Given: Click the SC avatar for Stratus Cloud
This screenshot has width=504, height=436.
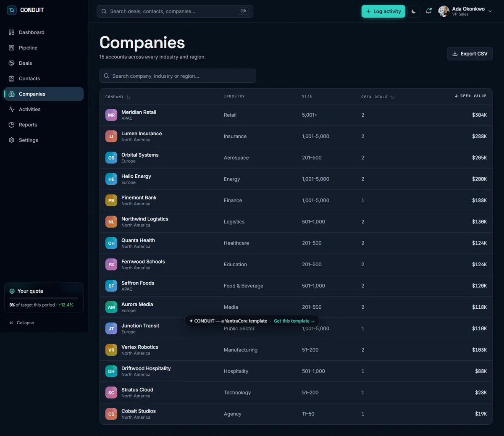Looking at the screenshot, I should [x=111, y=393].
